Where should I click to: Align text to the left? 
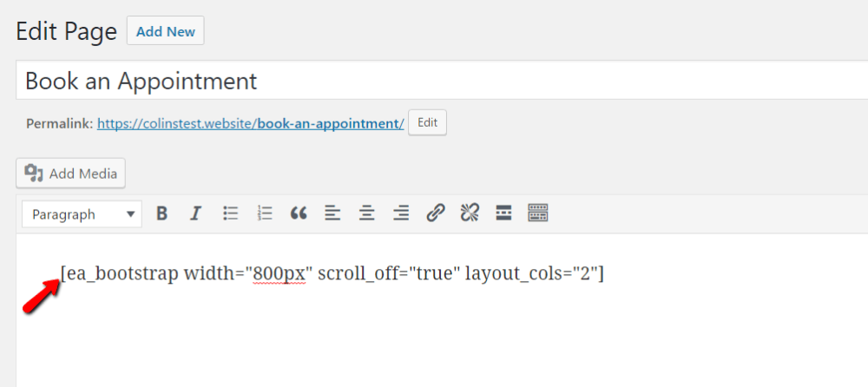click(332, 213)
